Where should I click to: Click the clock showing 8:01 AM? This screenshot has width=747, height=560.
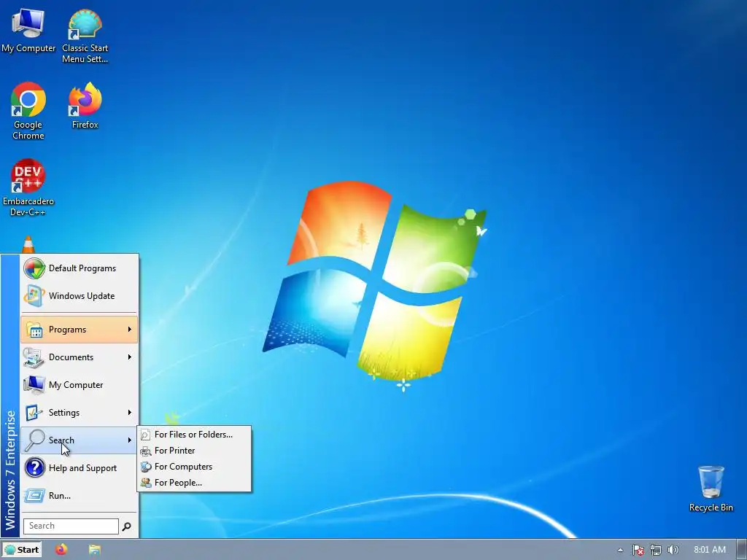[x=709, y=550]
